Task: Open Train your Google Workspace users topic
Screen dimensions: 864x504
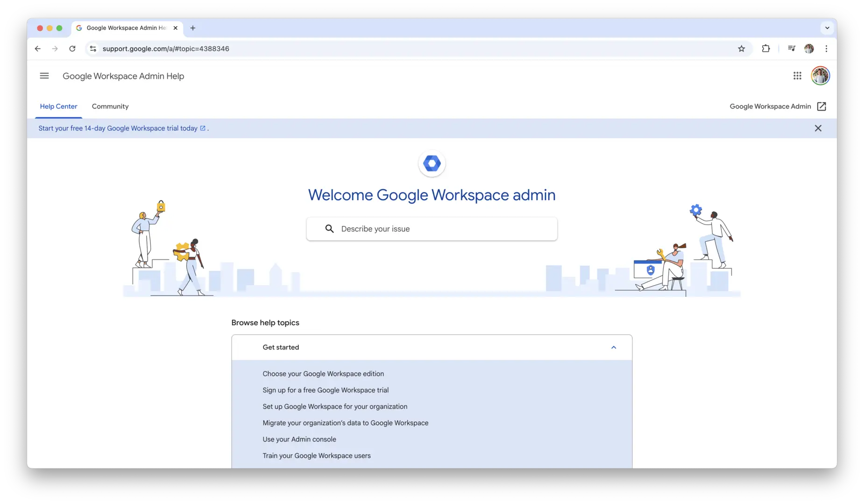Action: point(317,455)
